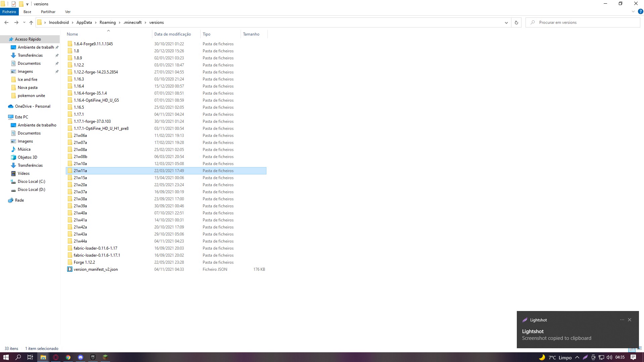The height and width of the screenshot is (362, 644).
Task: Expand chevron after AppData in breadcrumb
Action: (96, 22)
